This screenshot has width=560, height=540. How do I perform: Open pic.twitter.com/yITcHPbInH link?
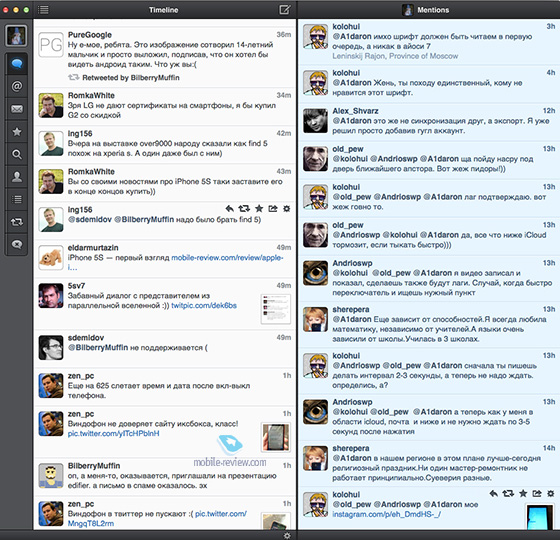[114, 434]
